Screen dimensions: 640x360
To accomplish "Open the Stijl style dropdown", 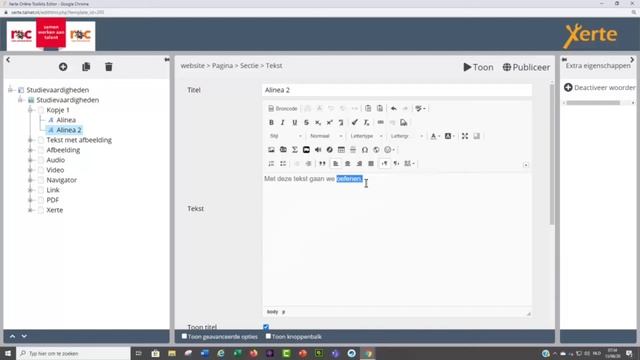I will click(x=285, y=136).
